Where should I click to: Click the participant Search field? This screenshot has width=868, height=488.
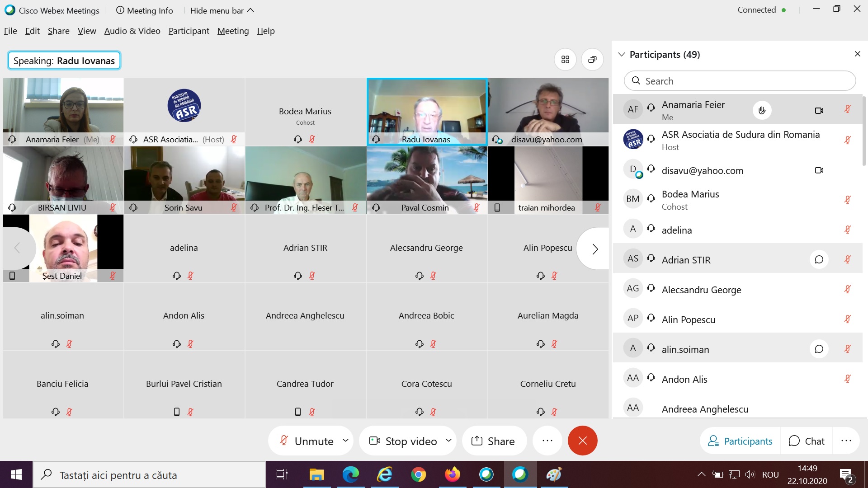[x=740, y=81]
